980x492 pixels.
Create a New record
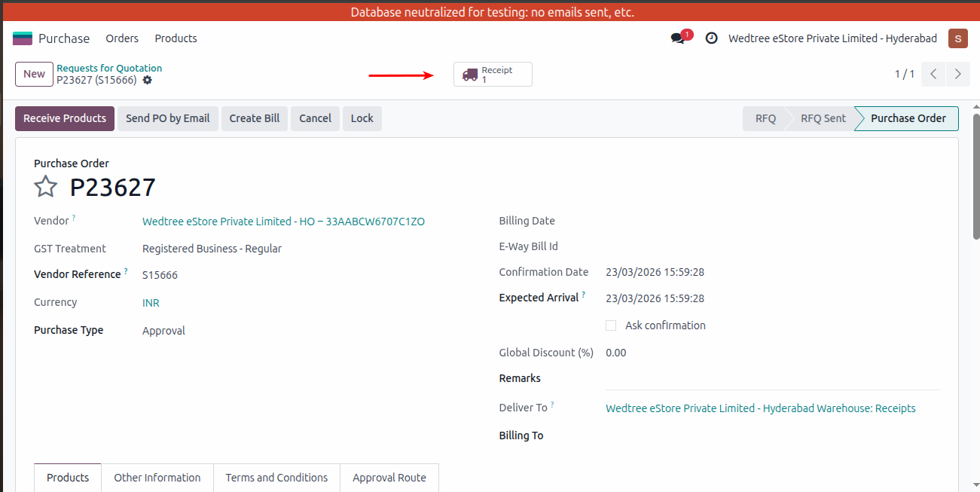(34, 74)
